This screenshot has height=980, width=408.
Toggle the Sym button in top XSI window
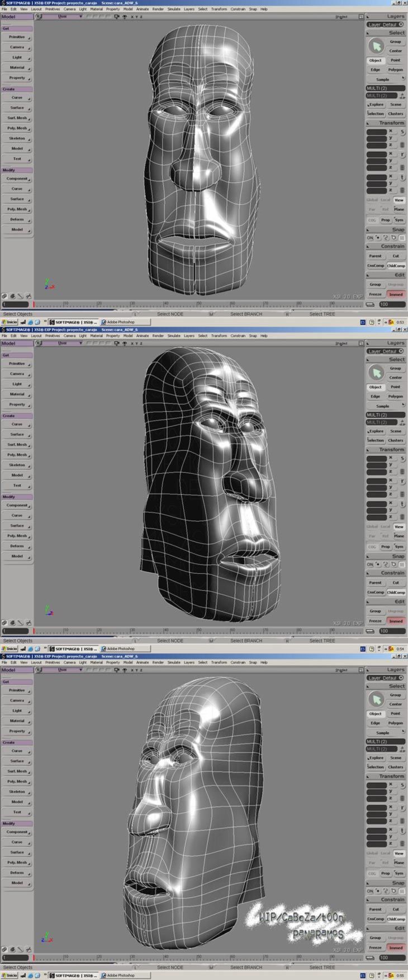click(x=398, y=220)
